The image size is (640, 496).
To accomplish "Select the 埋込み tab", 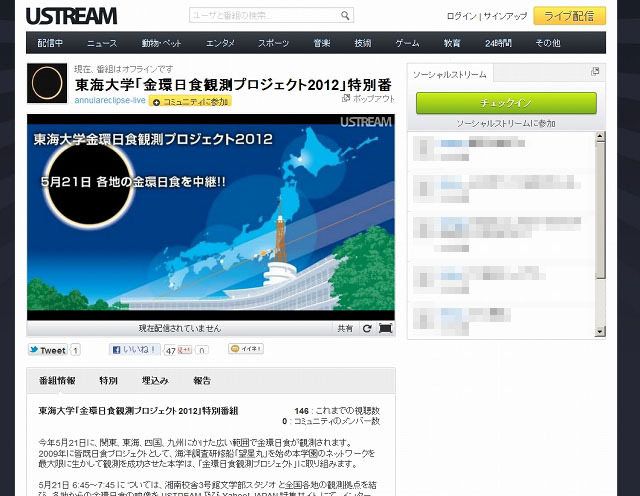I will click(155, 380).
